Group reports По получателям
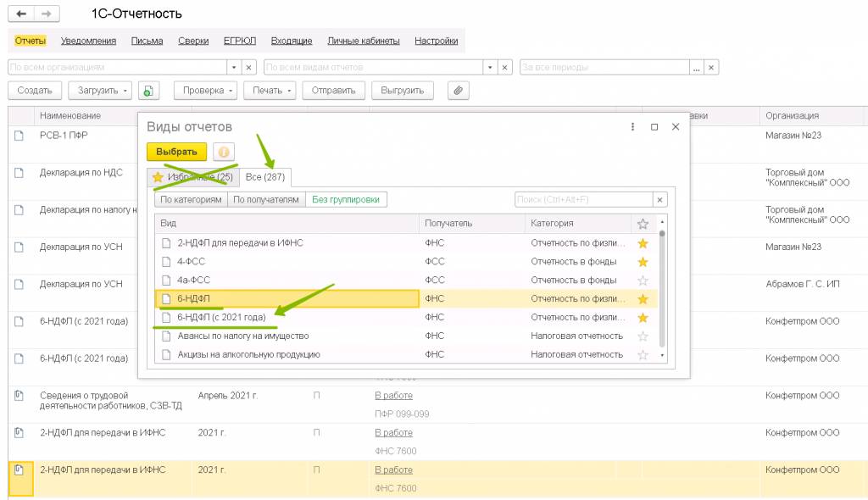This screenshot has width=868, height=500. point(266,200)
